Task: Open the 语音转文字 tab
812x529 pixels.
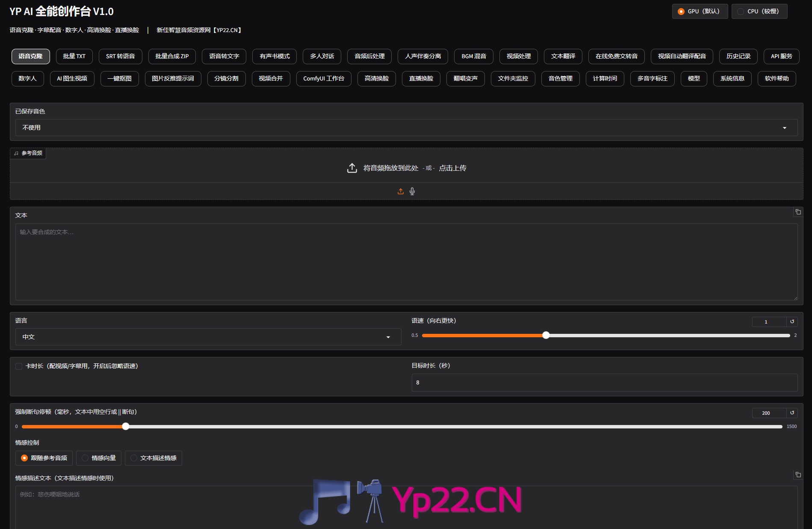Action: coord(224,56)
